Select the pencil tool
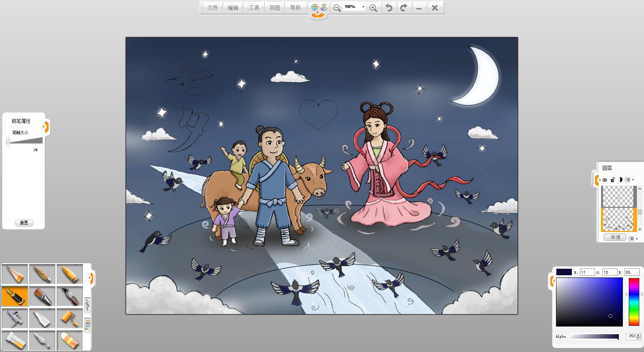Screen dimensions: 644x352 click(x=15, y=274)
